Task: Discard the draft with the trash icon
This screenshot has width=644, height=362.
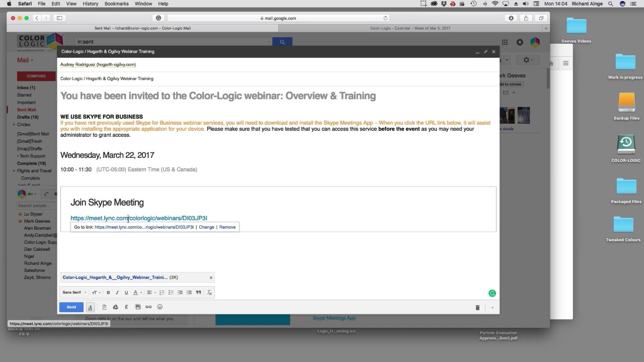Action: 477,308
